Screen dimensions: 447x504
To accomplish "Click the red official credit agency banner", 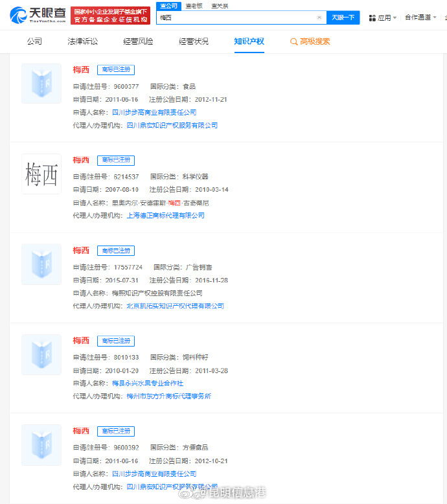I will point(110,16).
